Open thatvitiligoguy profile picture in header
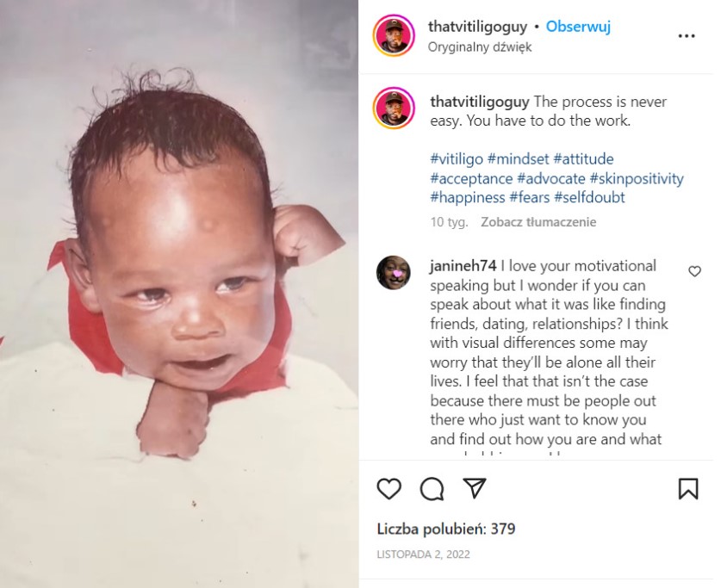The image size is (721, 588). coord(394,35)
